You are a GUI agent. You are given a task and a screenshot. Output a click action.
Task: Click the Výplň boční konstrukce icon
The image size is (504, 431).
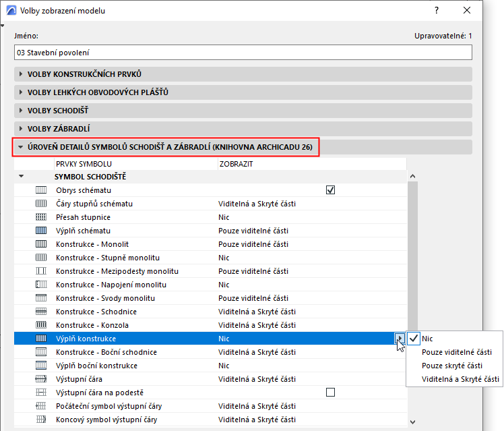(x=41, y=366)
